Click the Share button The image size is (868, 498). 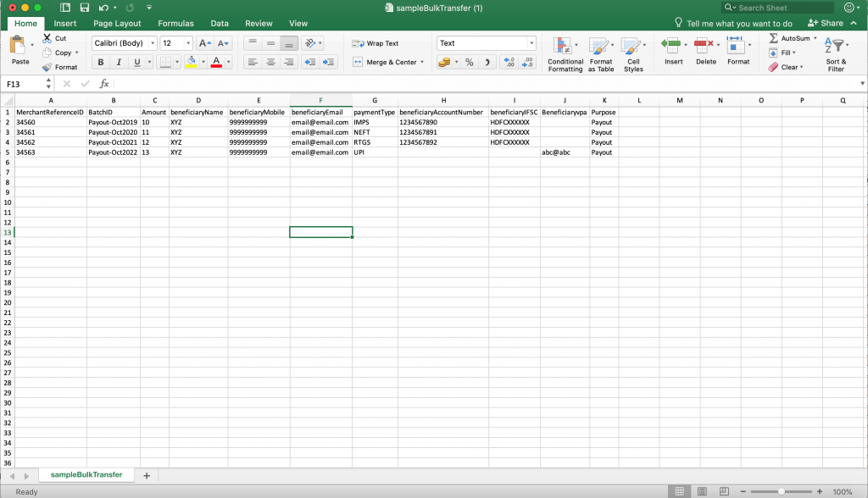tap(826, 23)
